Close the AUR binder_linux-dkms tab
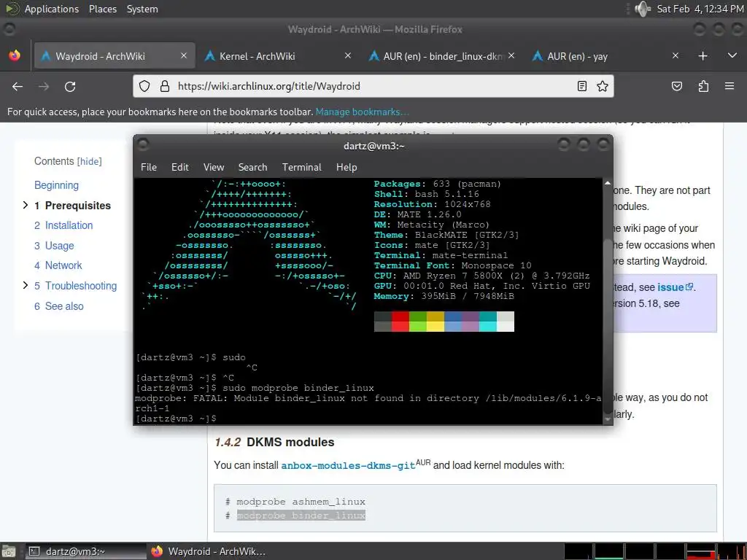Image resolution: width=747 pixels, height=560 pixels. click(x=511, y=55)
